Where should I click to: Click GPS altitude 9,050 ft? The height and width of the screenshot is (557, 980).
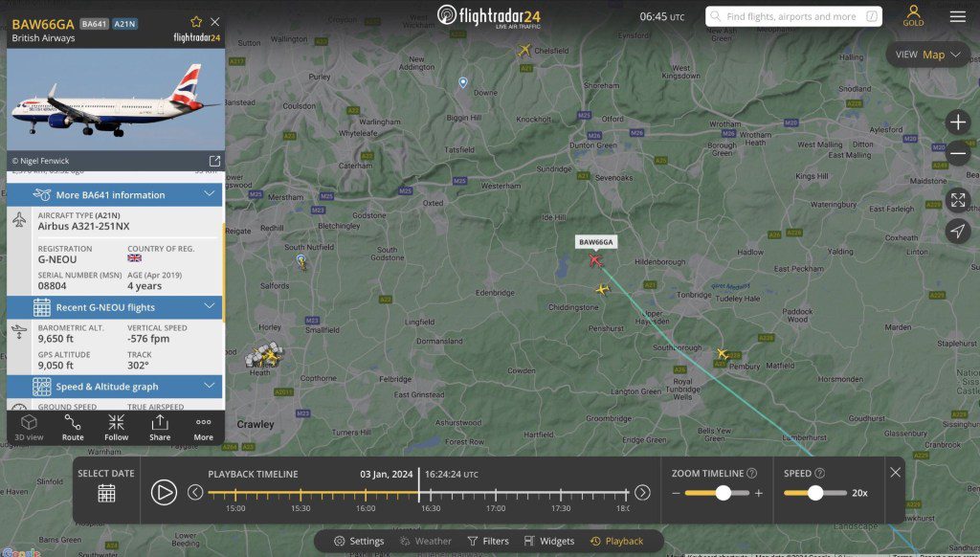point(56,365)
